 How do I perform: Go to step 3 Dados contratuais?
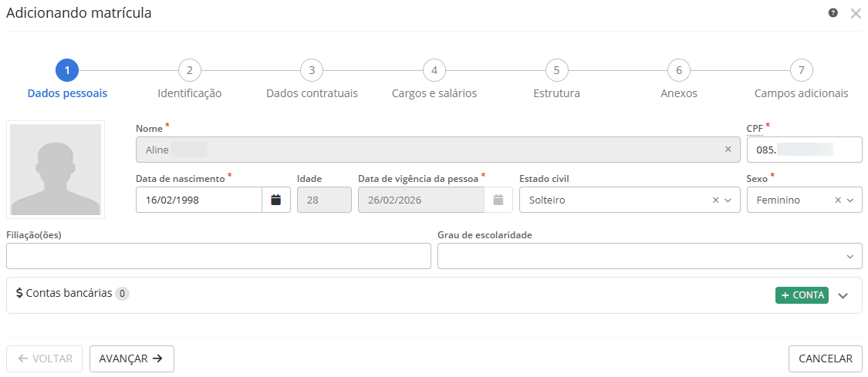312,71
